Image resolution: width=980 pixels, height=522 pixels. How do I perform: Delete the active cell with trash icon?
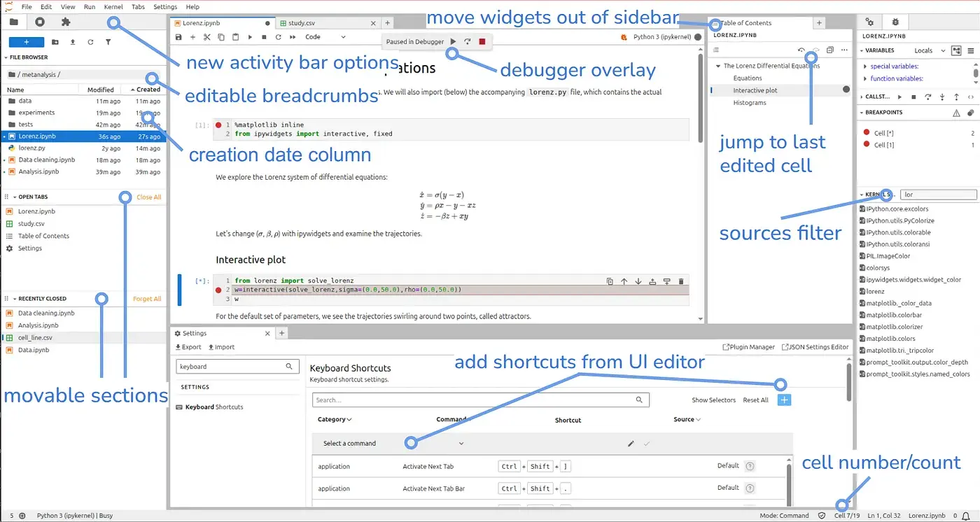pyautogui.click(x=681, y=281)
